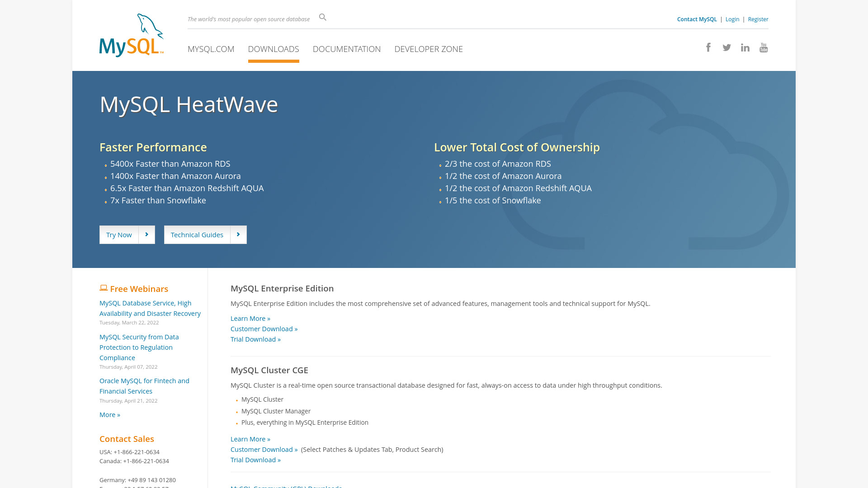The width and height of the screenshot is (868, 488).
Task: Open the DOCUMENTATION nav item
Action: click(x=347, y=49)
